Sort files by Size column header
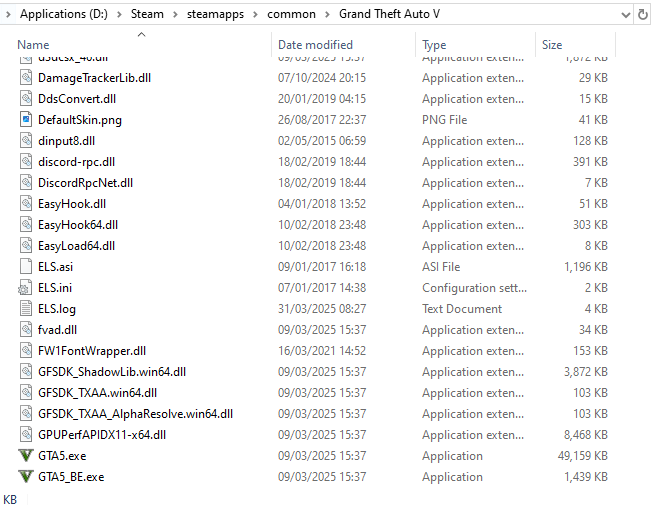Viewport: 657px width, 507px height. pyautogui.click(x=552, y=45)
